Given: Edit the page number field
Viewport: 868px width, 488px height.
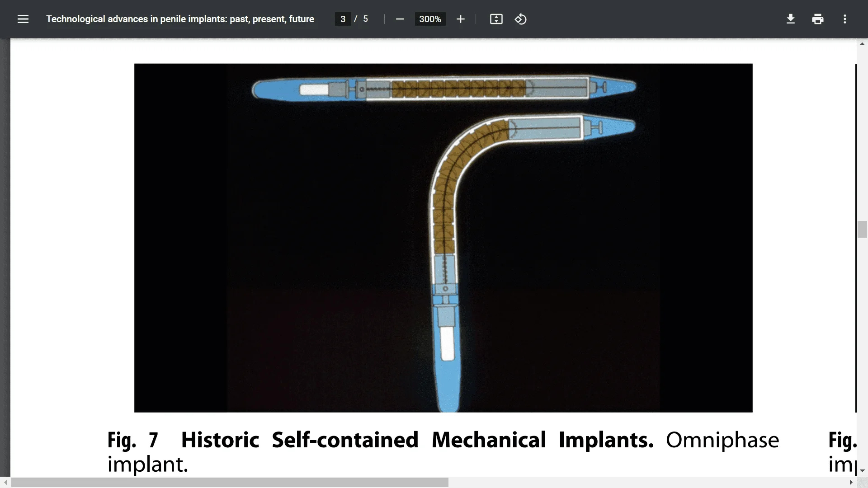Looking at the screenshot, I should (x=342, y=19).
